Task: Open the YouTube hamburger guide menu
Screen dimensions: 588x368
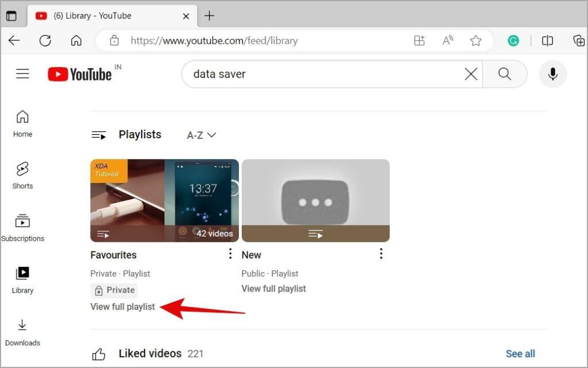Action: click(22, 73)
